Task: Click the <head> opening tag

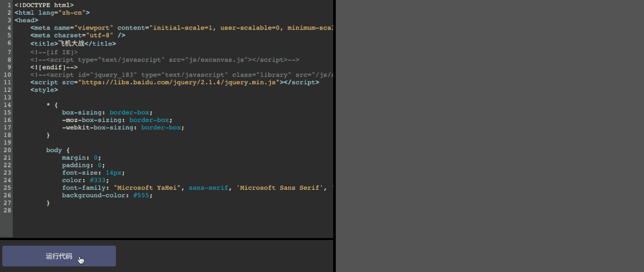Action: pos(26,20)
